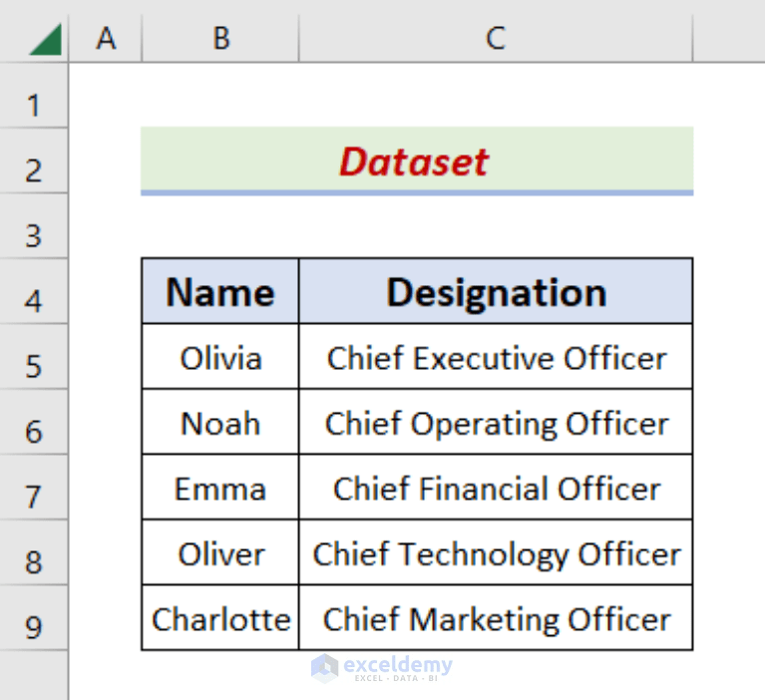
Task: Select the Chief Operating Officer cell
Action: tap(496, 422)
